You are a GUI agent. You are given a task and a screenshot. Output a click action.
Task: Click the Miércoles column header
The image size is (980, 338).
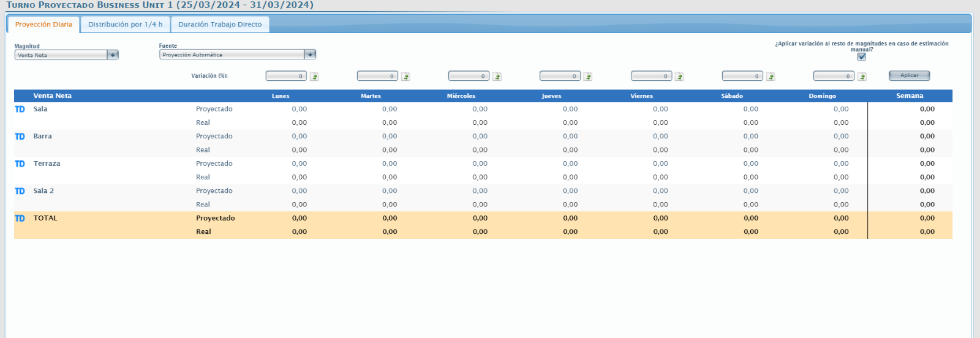461,96
